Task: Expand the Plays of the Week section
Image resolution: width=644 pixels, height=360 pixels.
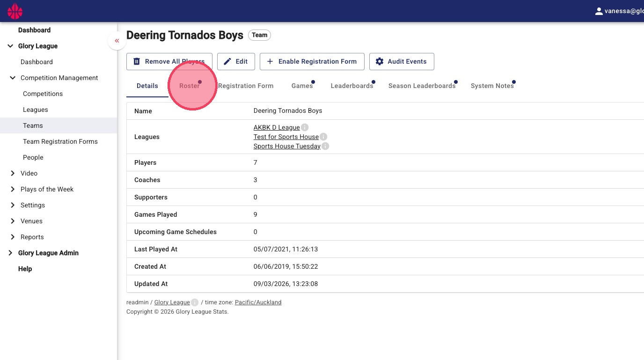Action: [13, 189]
